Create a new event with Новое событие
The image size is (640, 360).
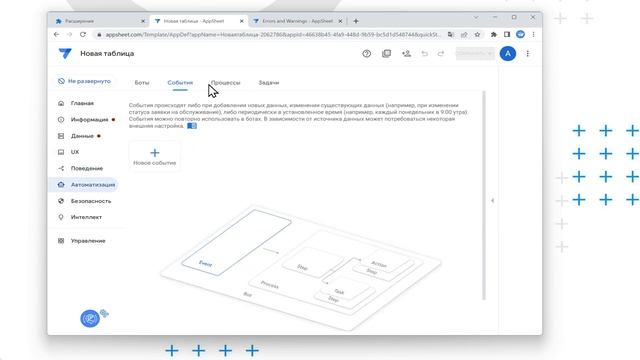(x=154, y=157)
